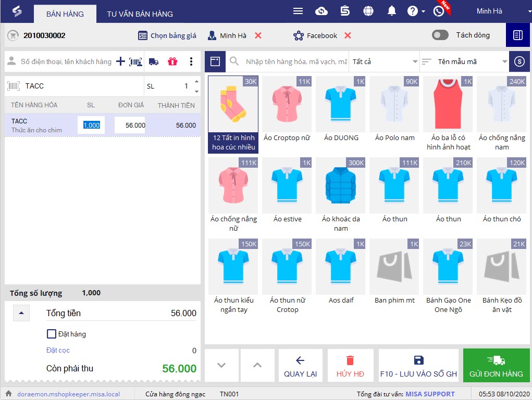Select Áo ba lỗ red tank top product
This screenshot has width=532, height=400.
[x=448, y=115]
